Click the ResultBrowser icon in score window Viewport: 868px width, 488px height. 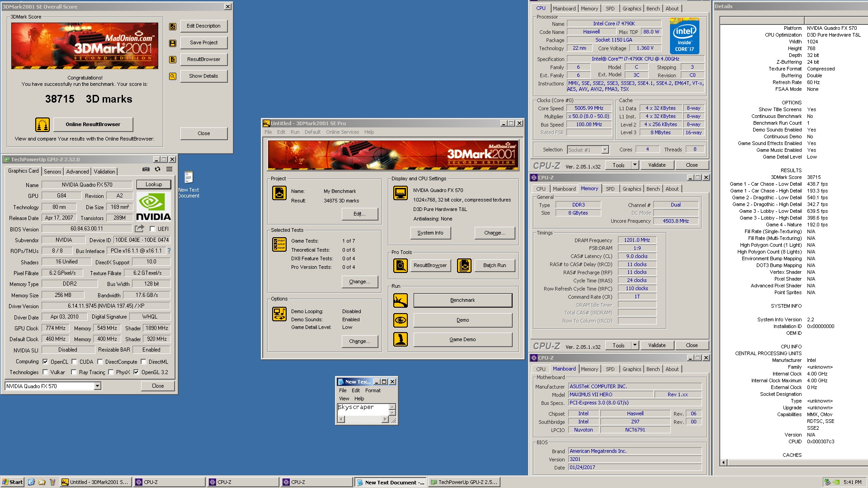(173, 60)
